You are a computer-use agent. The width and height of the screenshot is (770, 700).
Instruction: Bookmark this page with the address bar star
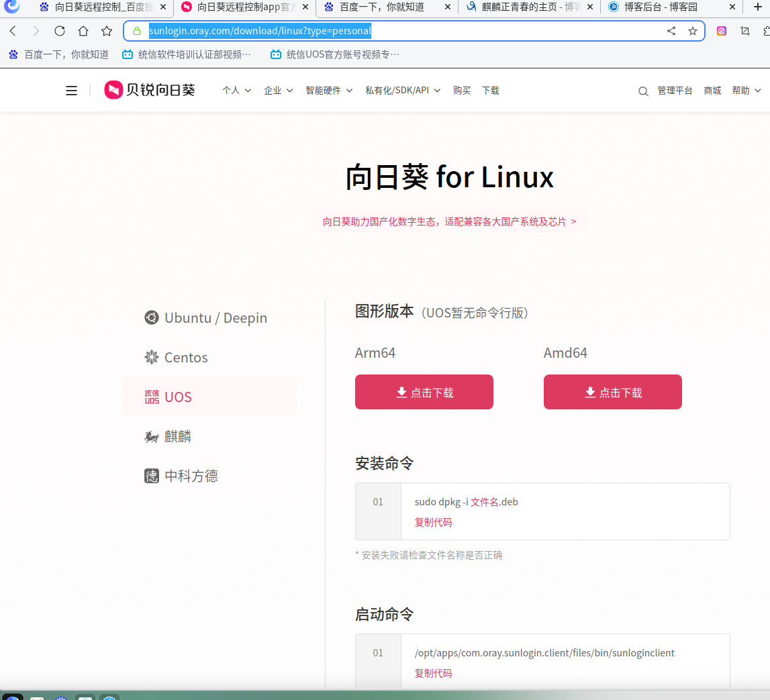(693, 31)
